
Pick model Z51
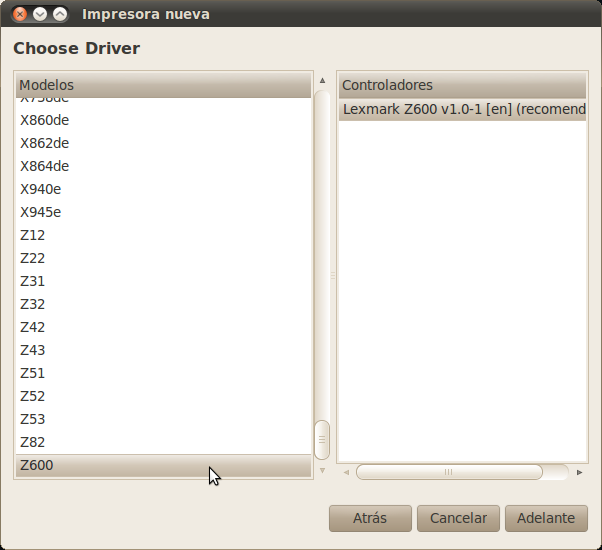click(163, 373)
